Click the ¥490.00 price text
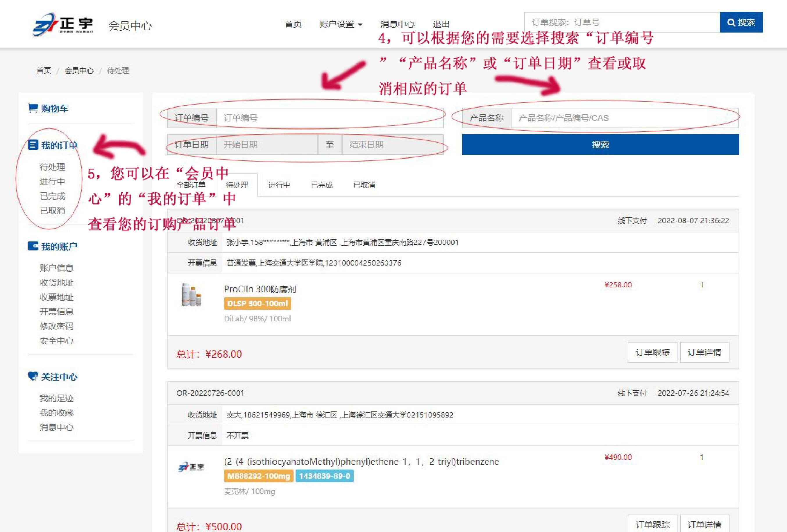This screenshot has height=532, width=787. [x=618, y=457]
